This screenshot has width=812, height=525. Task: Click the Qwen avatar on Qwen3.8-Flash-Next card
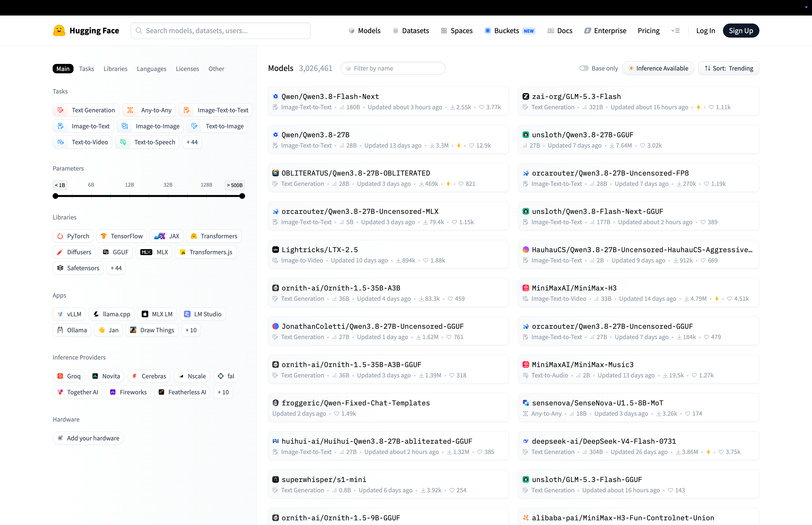(x=275, y=97)
